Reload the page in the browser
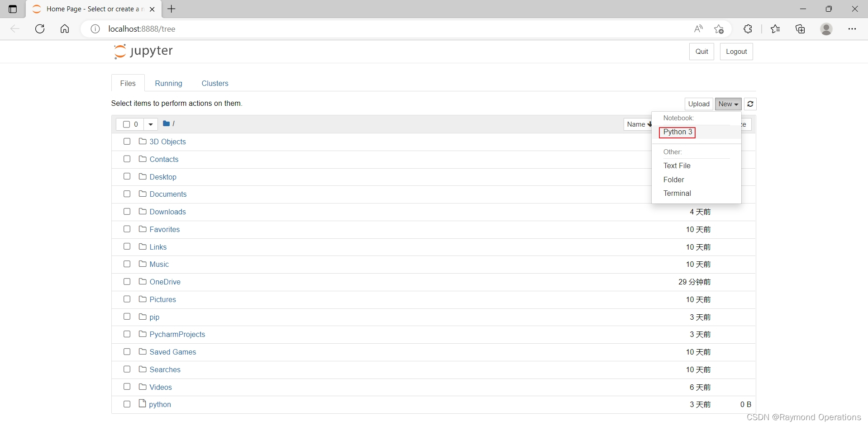 [x=40, y=29]
